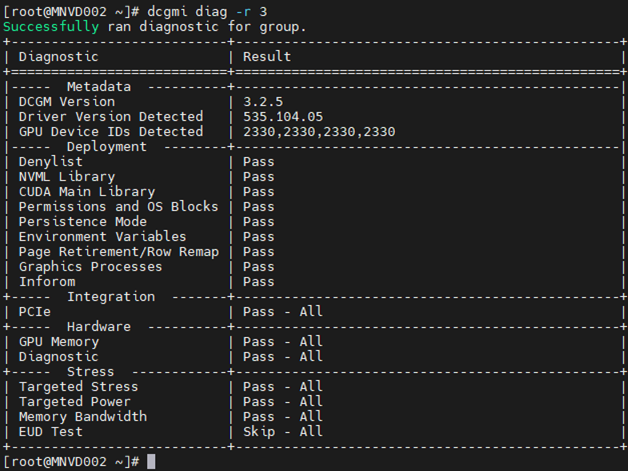
Task: Click the 'Targeted Stress' row label
Action: tap(79, 387)
